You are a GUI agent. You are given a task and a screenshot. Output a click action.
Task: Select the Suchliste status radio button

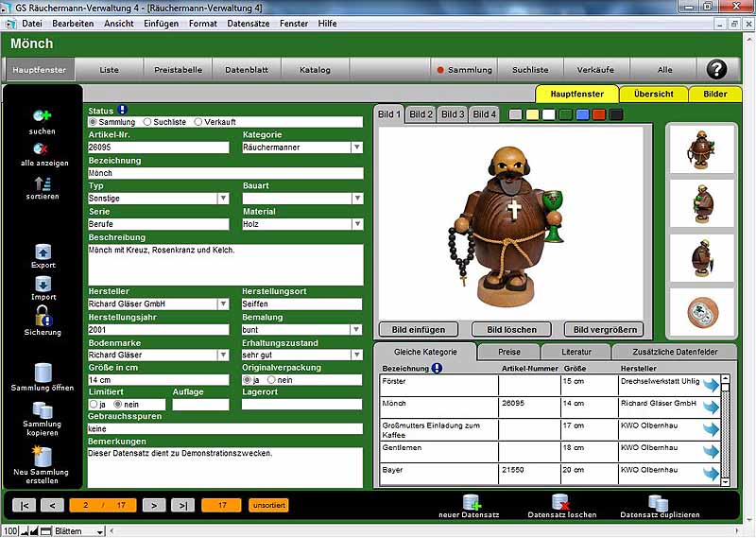tap(146, 122)
